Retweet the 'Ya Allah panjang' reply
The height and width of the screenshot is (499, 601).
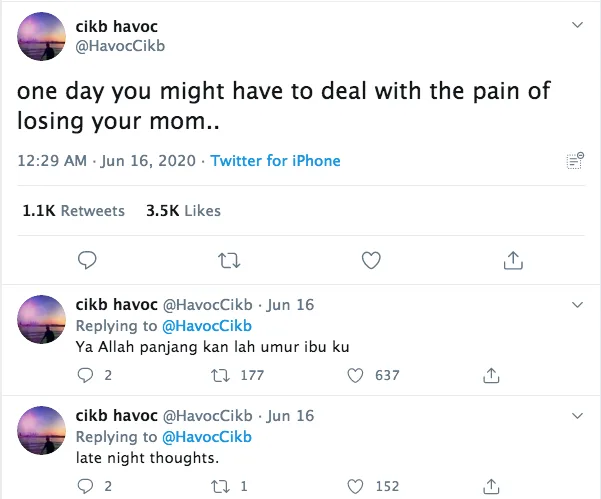221,375
